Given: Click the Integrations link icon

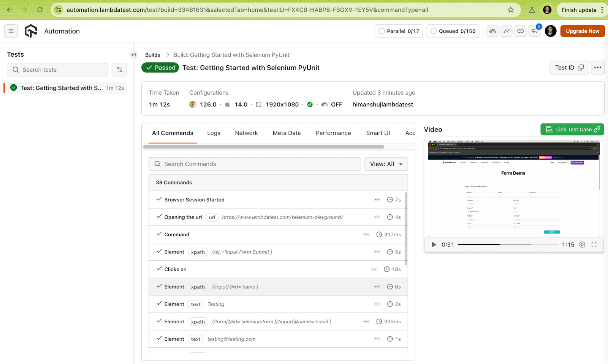Looking at the screenshot, I should (x=520, y=31).
